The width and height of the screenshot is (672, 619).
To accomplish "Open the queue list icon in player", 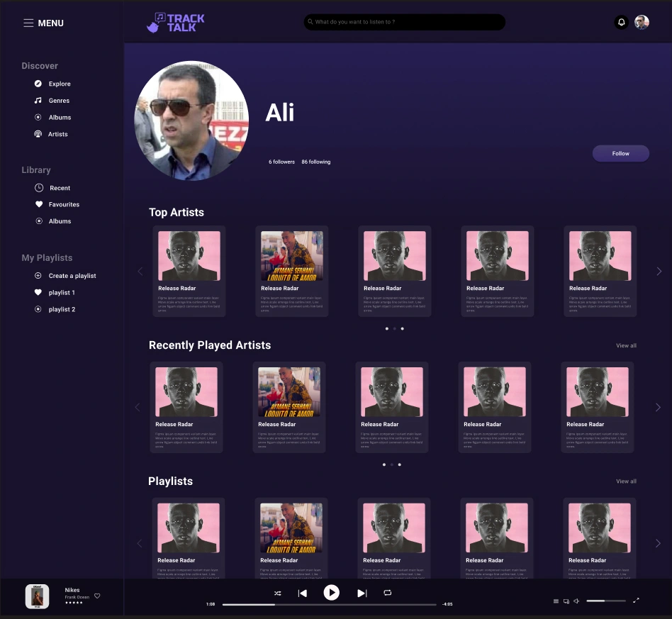I will (556, 601).
